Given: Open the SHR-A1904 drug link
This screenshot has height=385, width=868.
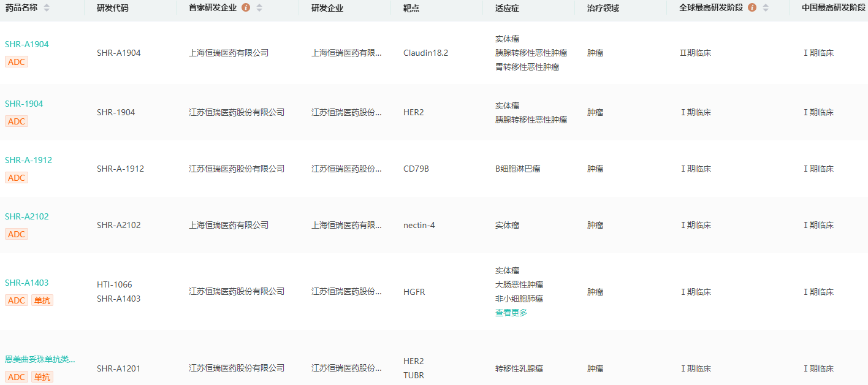Looking at the screenshot, I should [27, 44].
